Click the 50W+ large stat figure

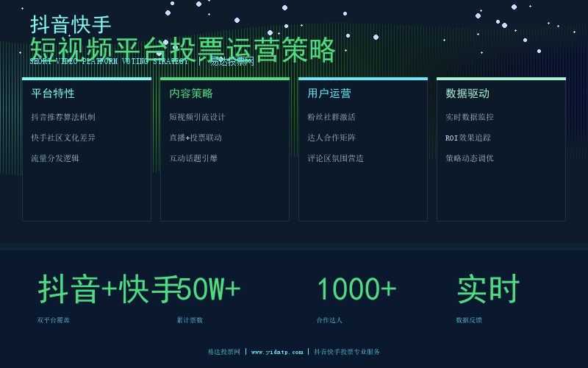tap(209, 289)
